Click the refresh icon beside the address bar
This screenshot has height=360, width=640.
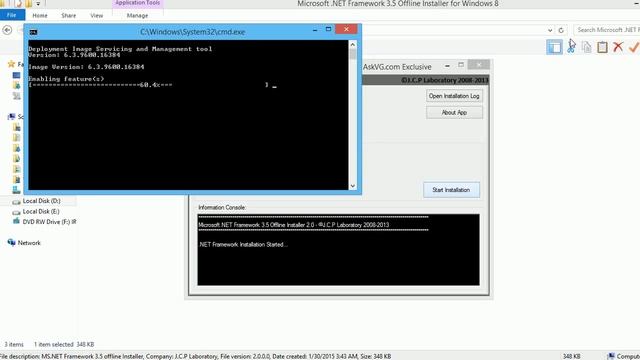click(561, 30)
